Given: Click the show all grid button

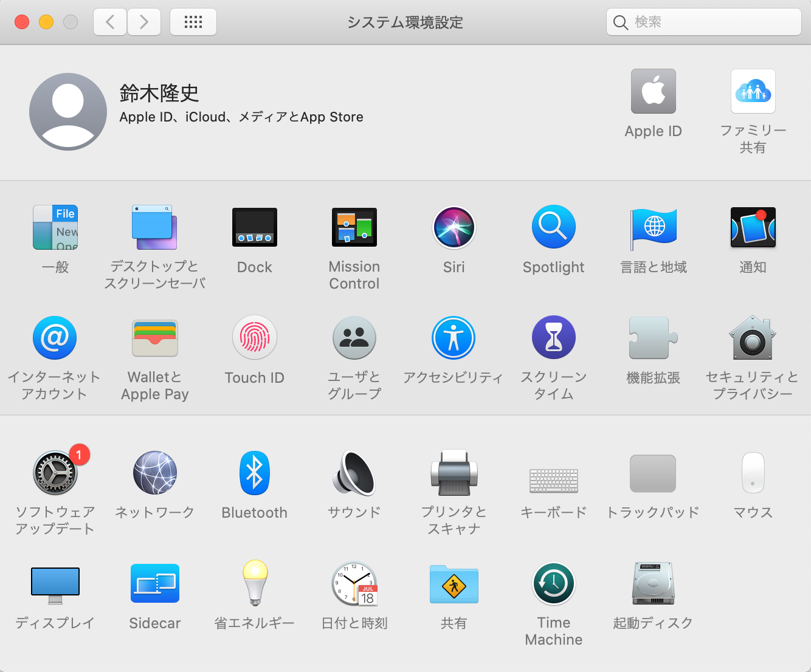Looking at the screenshot, I should click(x=193, y=22).
